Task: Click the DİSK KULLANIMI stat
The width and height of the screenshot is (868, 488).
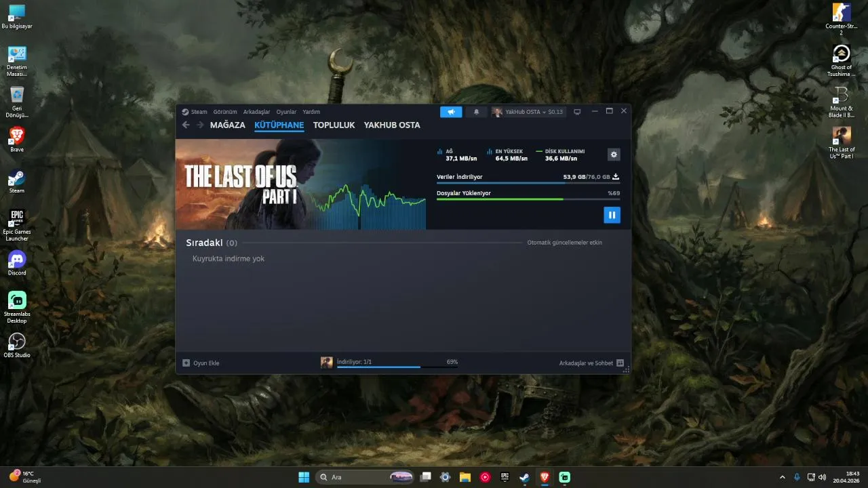Action: click(560, 155)
